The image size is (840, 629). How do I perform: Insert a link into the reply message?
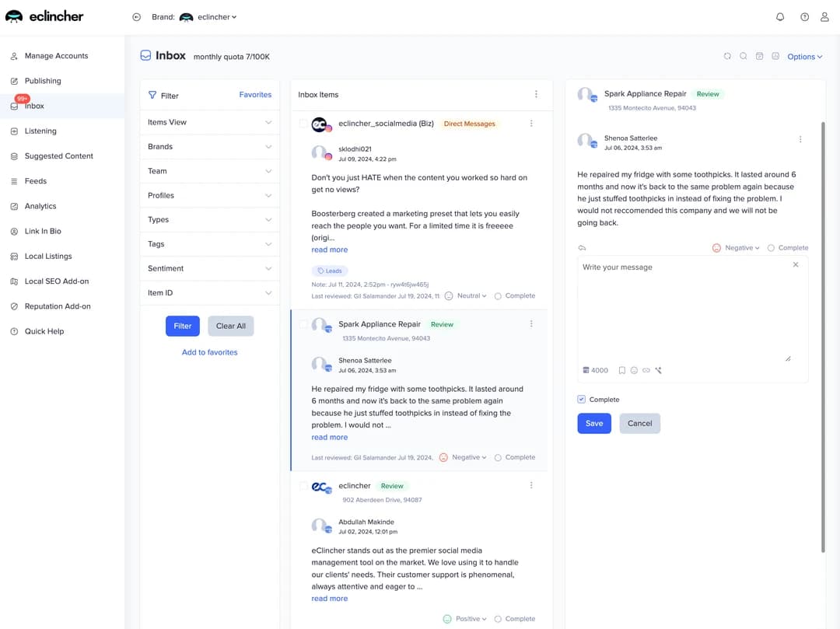click(x=646, y=370)
